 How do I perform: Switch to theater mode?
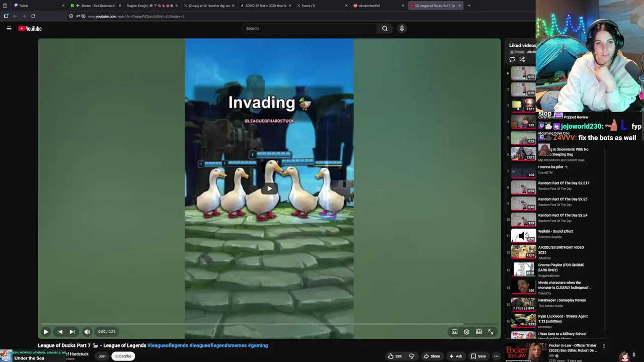478,332
